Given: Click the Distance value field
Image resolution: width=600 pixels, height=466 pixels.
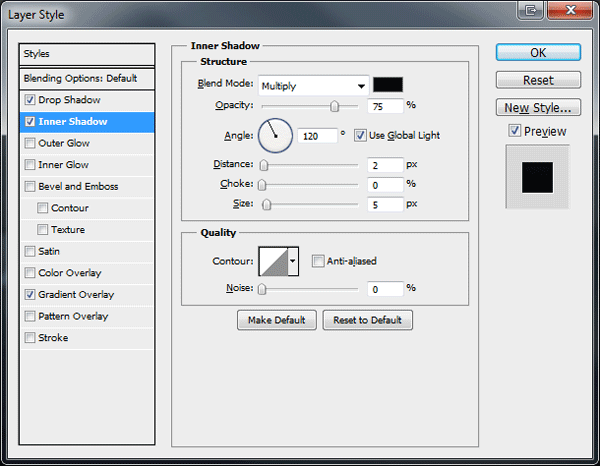Looking at the screenshot, I should point(385,165).
